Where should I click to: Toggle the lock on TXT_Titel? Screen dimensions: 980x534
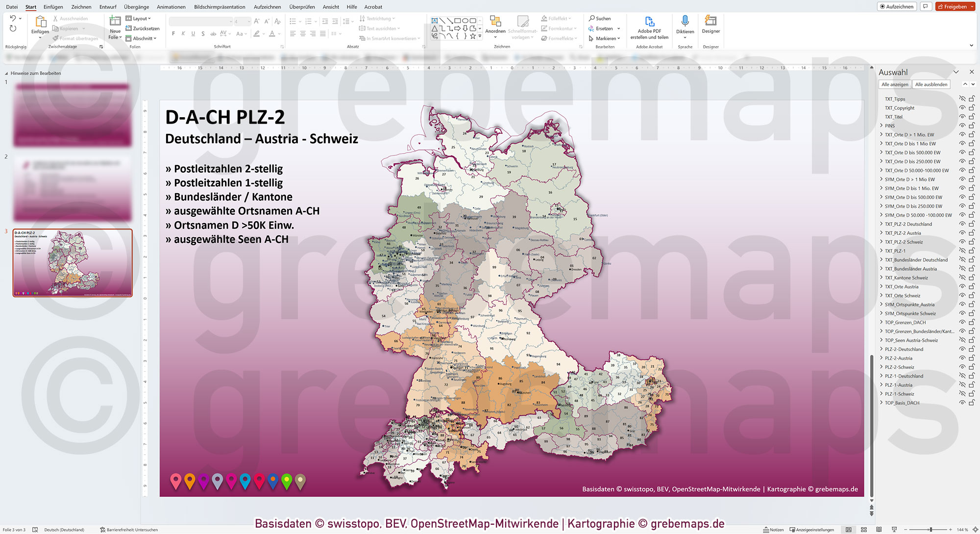(972, 117)
